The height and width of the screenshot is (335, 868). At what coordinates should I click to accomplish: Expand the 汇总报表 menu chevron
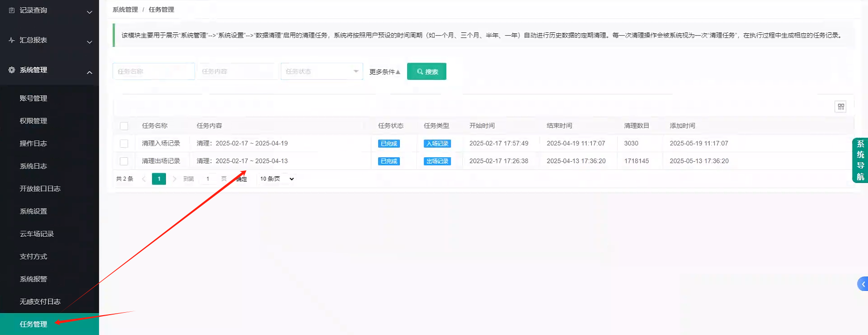pos(90,42)
